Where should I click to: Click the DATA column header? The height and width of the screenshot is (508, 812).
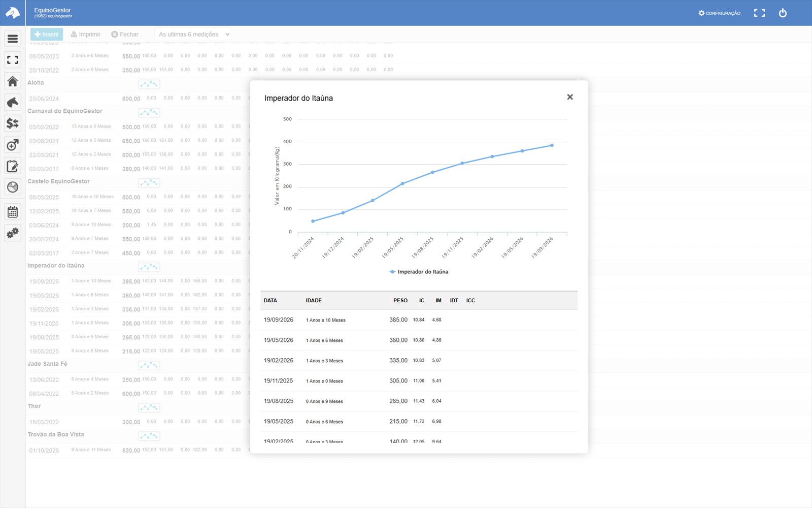[270, 300]
